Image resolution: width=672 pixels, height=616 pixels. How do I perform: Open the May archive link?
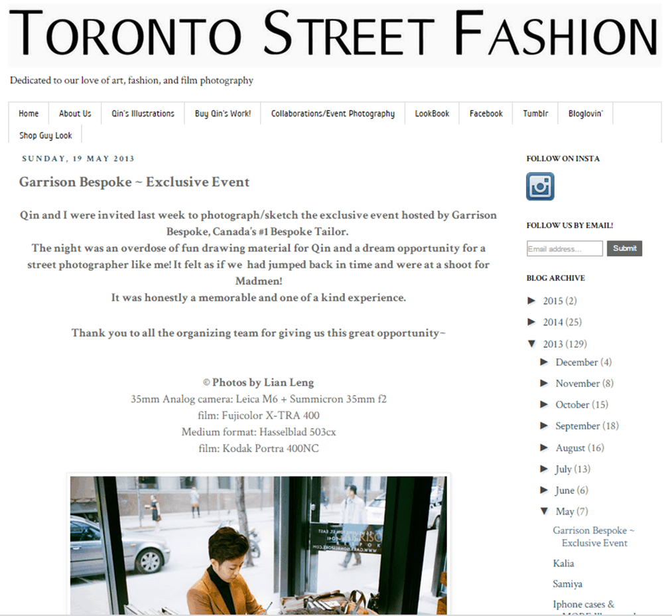(565, 511)
